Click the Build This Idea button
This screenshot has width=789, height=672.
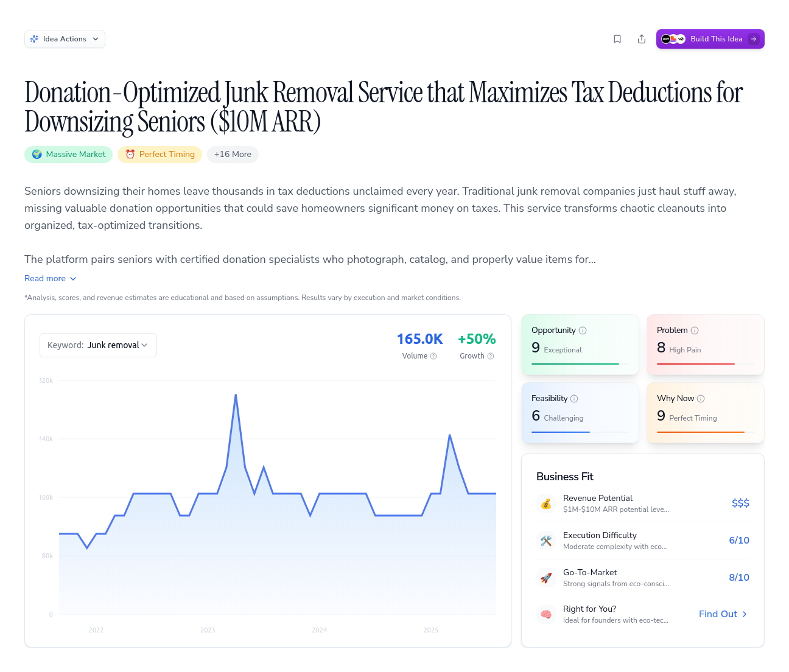pos(710,39)
